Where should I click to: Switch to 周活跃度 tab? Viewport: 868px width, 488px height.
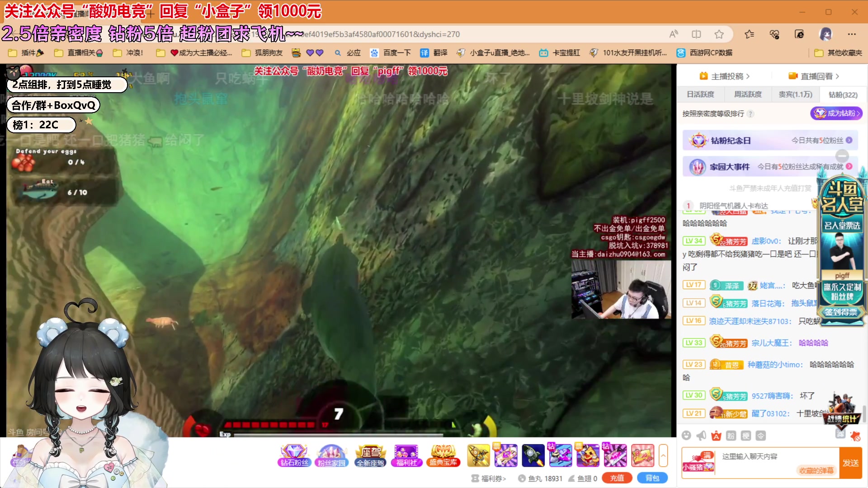[748, 94]
